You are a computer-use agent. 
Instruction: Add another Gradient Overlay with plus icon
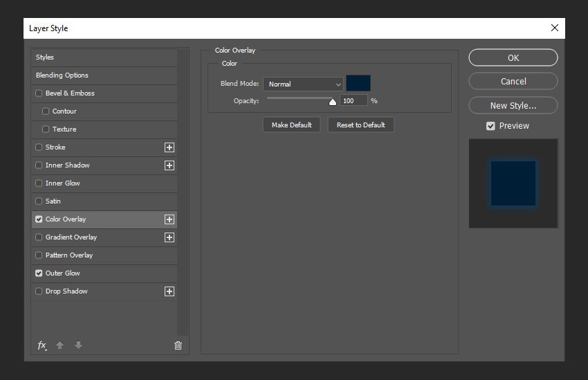click(x=169, y=237)
